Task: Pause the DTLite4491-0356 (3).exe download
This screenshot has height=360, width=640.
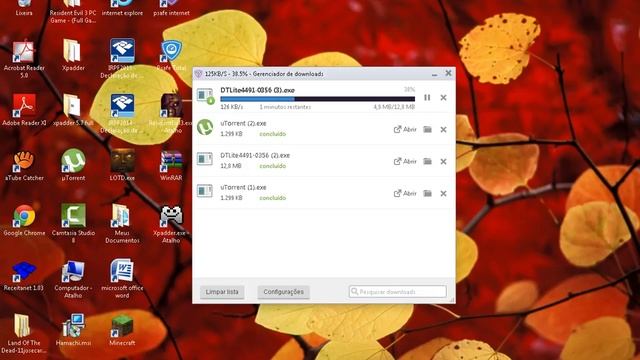Action: (x=427, y=98)
